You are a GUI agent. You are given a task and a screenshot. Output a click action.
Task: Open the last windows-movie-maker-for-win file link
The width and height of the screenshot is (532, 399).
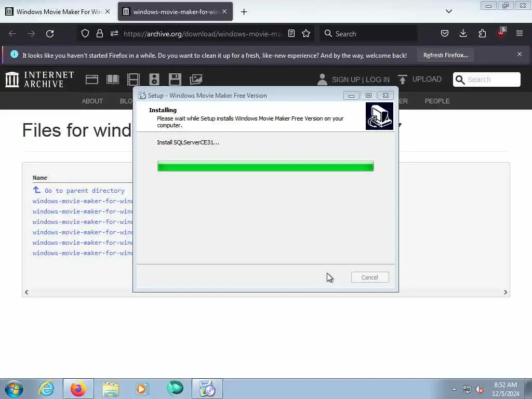click(83, 253)
